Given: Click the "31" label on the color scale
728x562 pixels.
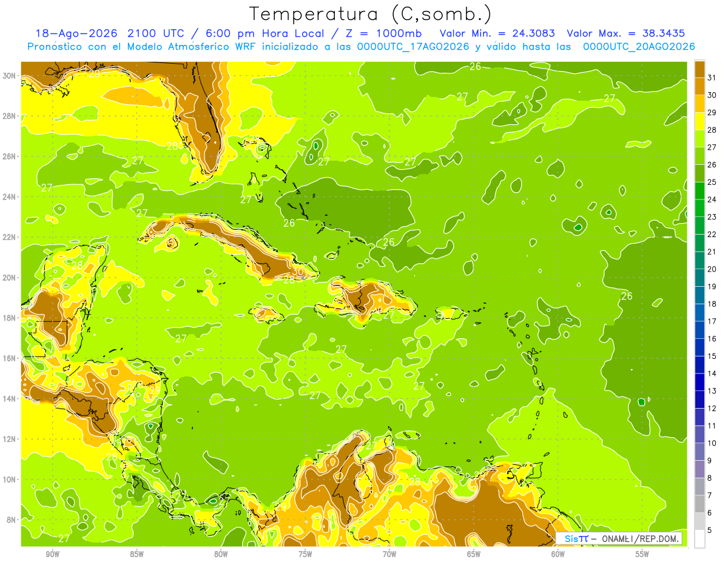Looking at the screenshot, I should point(712,77).
